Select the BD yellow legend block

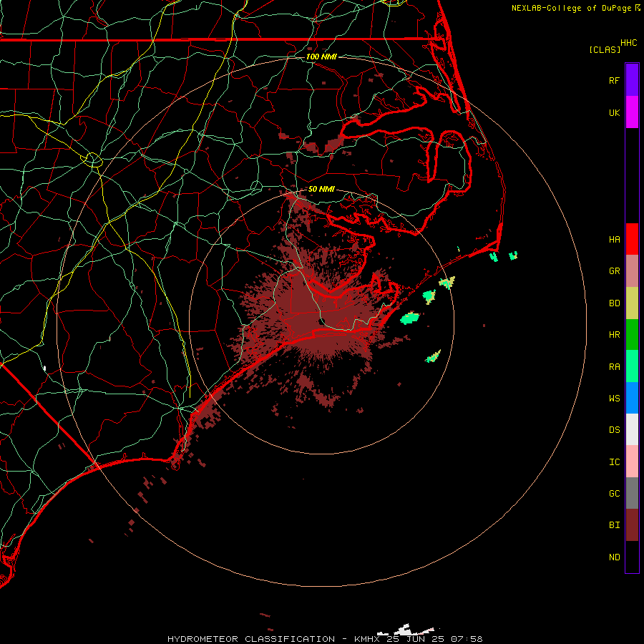click(632, 303)
